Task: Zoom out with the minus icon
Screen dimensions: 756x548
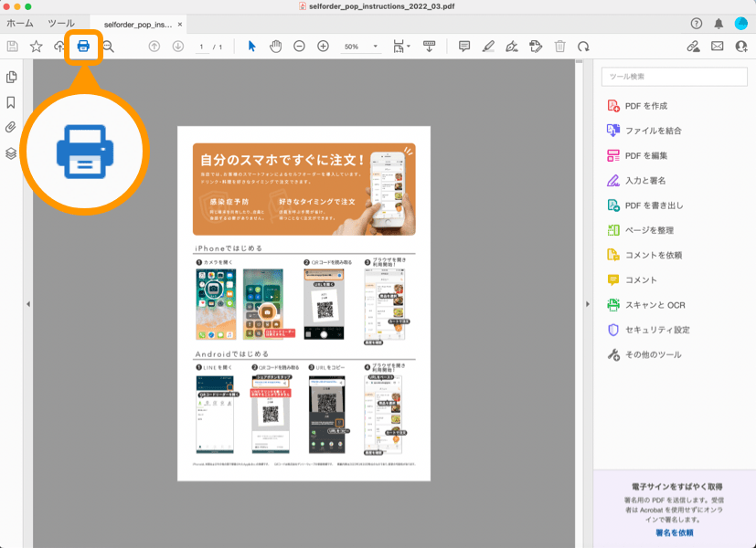Action: [x=300, y=47]
